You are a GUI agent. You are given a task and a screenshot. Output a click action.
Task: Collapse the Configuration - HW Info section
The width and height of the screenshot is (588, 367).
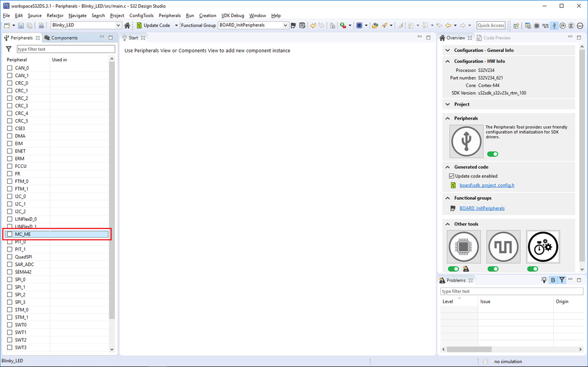point(447,61)
